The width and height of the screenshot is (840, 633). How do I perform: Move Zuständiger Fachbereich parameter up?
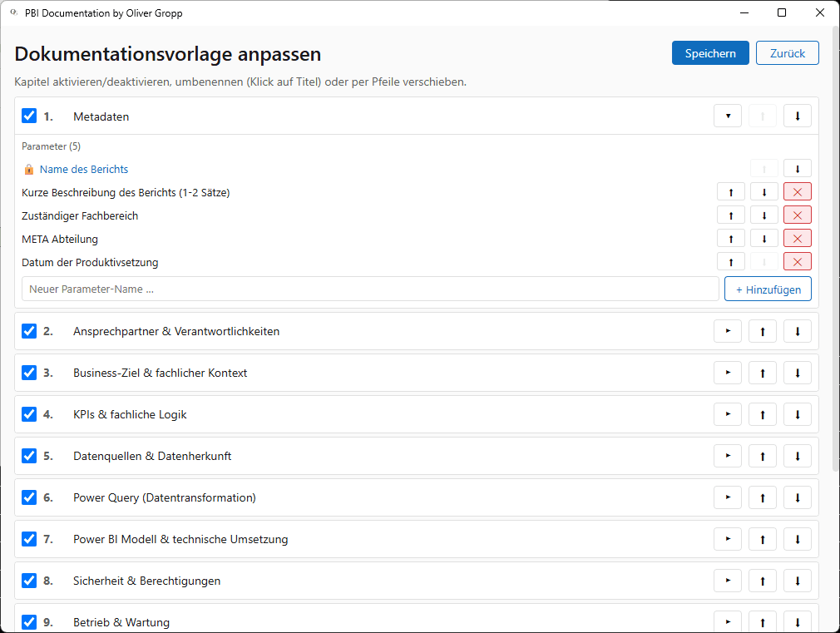[x=731, y=215]
